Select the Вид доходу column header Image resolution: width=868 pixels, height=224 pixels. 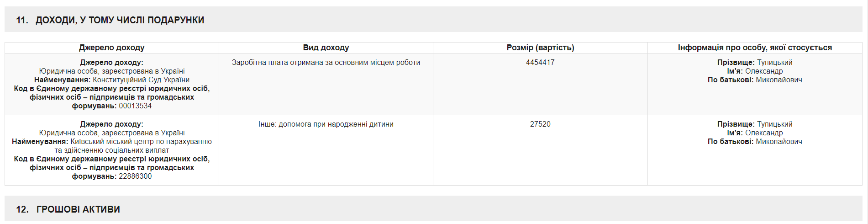coord(326,48)
